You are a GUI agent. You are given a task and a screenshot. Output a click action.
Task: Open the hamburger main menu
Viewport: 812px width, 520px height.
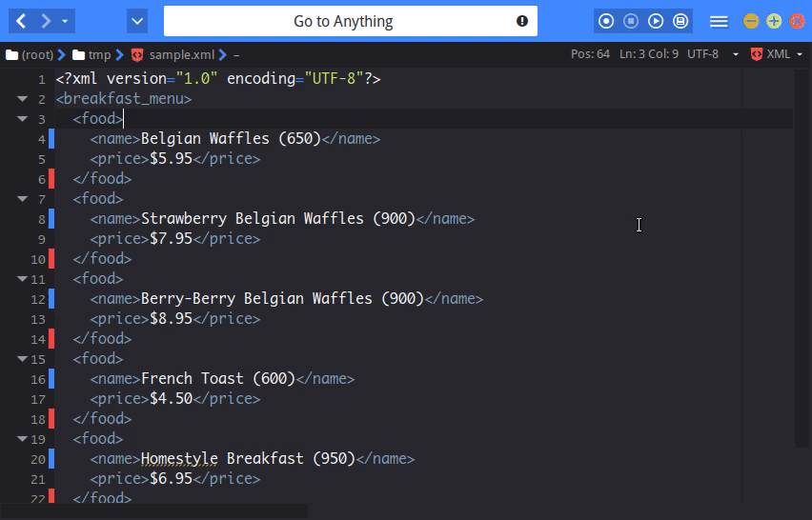click(719, 21)
